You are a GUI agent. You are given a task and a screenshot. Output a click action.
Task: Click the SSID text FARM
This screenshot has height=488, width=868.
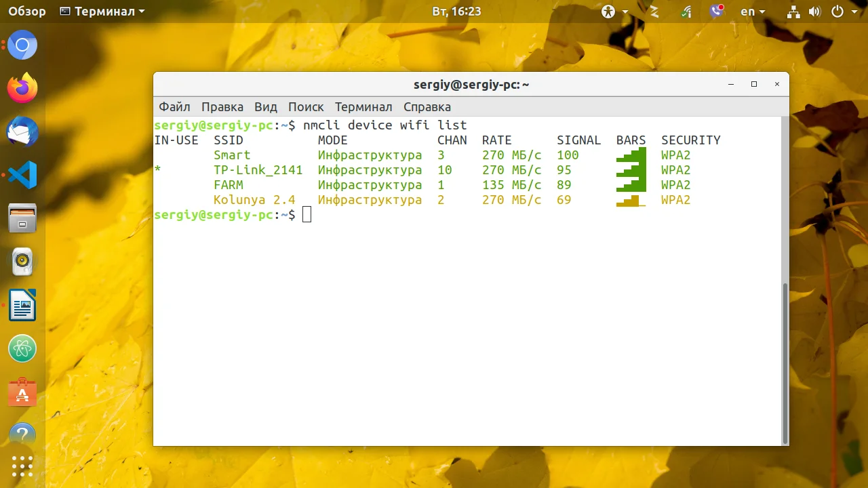pyautogui.click(x=229, y=185)
